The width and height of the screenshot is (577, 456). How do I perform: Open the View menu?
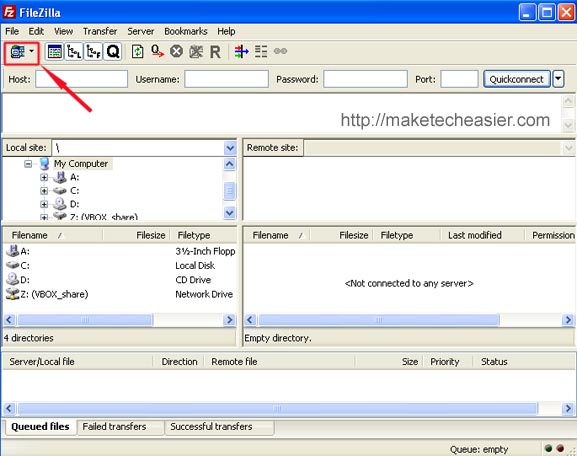pyautogui.click(x=63, y=31)
